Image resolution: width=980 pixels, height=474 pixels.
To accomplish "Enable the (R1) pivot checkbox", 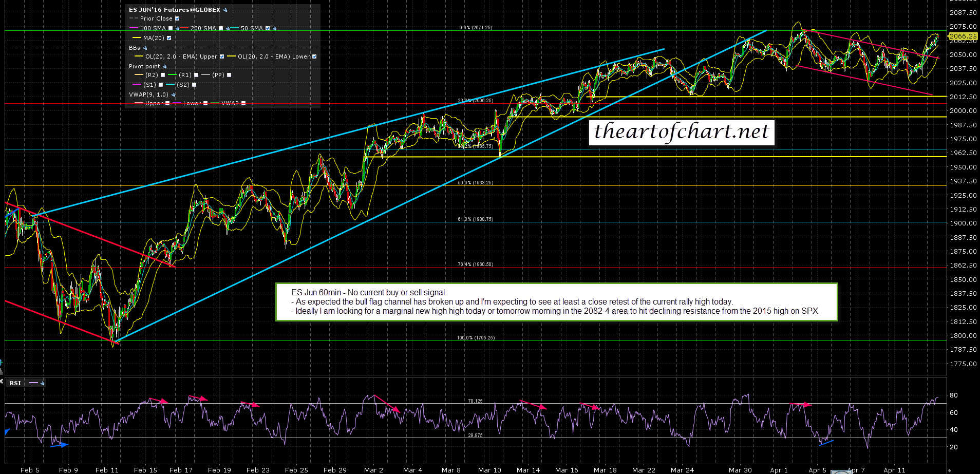I will coord(196,75).
